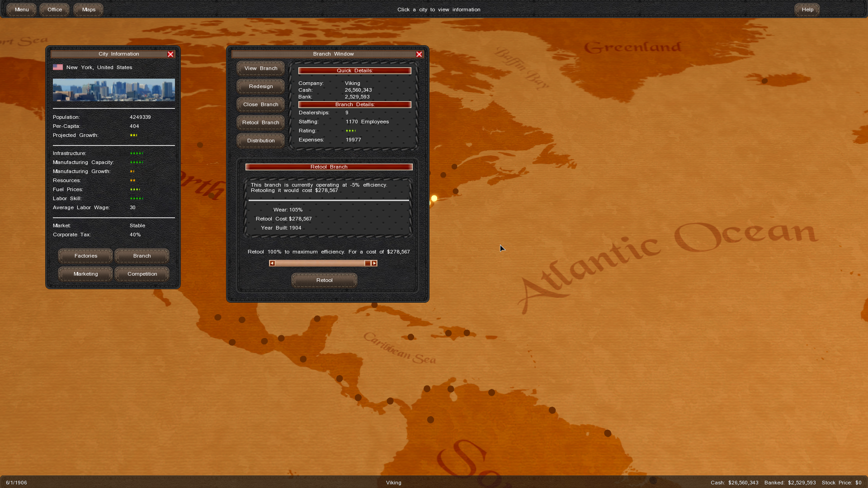Open the Office menu

[x=55, y=9]
